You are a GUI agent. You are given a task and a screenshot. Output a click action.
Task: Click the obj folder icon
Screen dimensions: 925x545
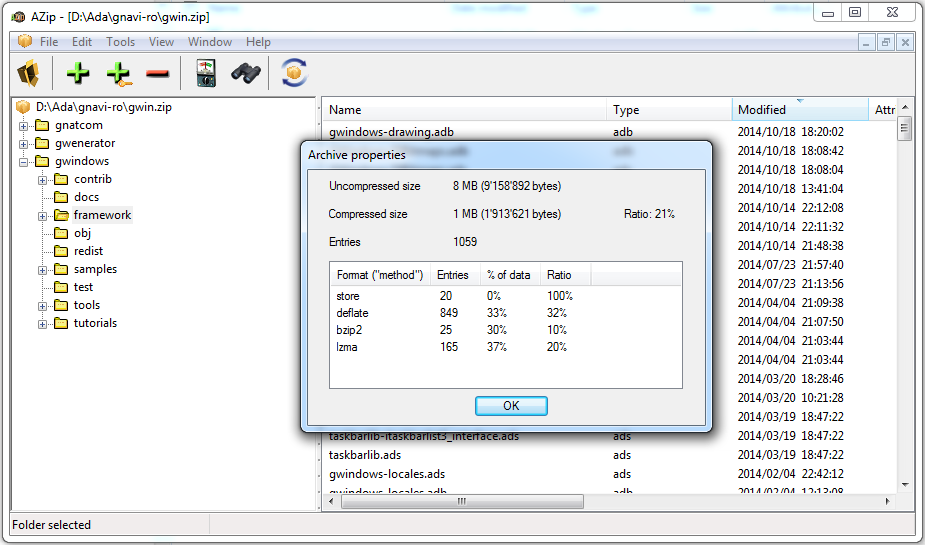click(61, 233)
